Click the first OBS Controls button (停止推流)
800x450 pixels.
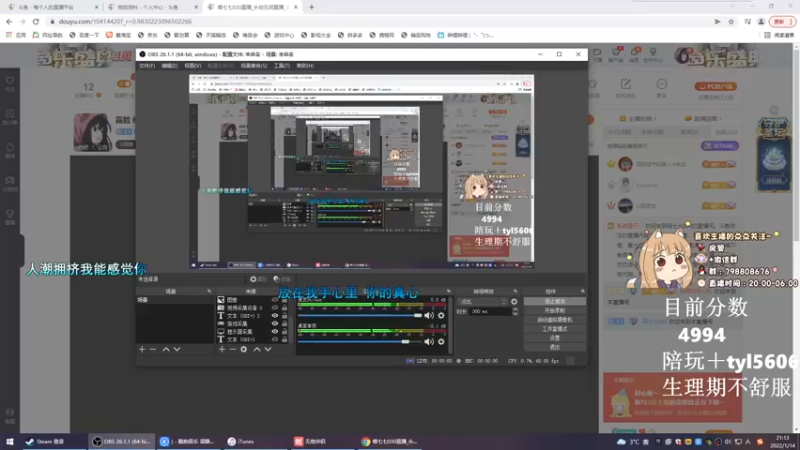click(555, 302)
